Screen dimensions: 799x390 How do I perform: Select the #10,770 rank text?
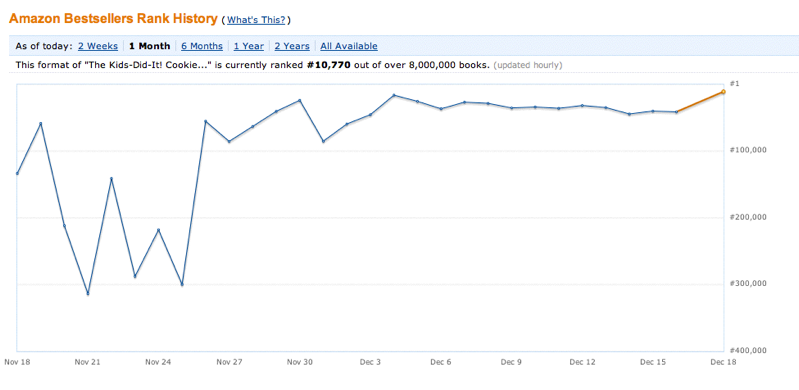click(x=329, y=65)
